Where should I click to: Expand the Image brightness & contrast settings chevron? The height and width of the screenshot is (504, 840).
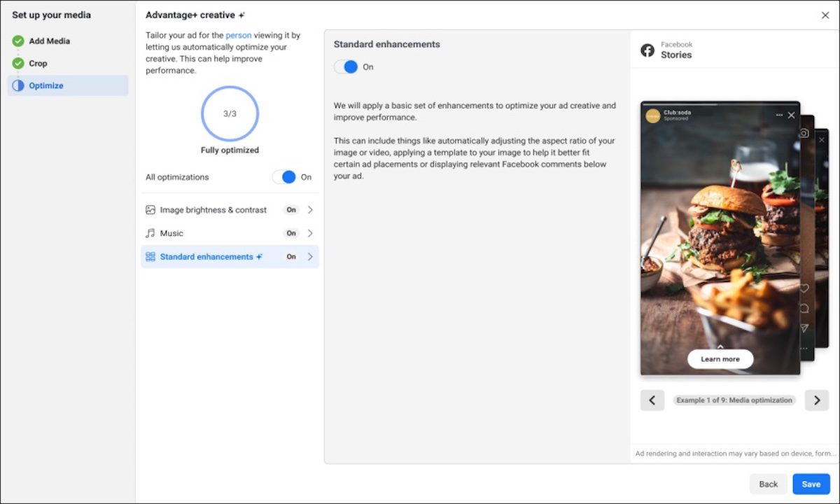point(311,209)
